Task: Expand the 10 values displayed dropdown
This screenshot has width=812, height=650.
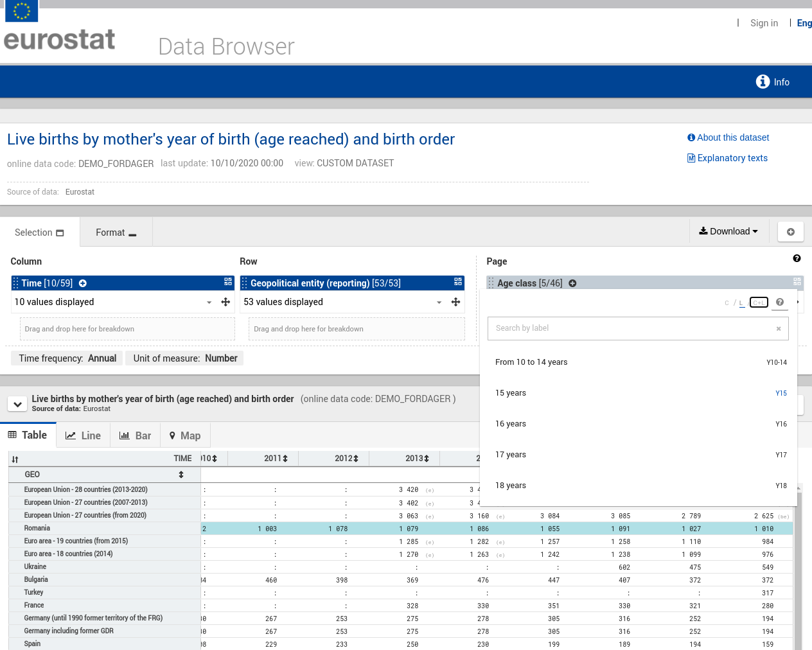Action: coord(209,303)
